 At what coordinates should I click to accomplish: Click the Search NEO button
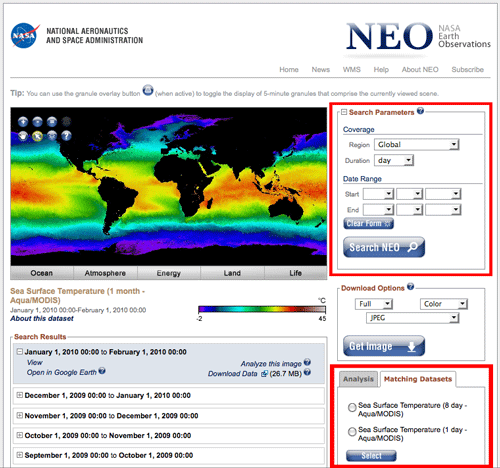[x=384, y=247]
